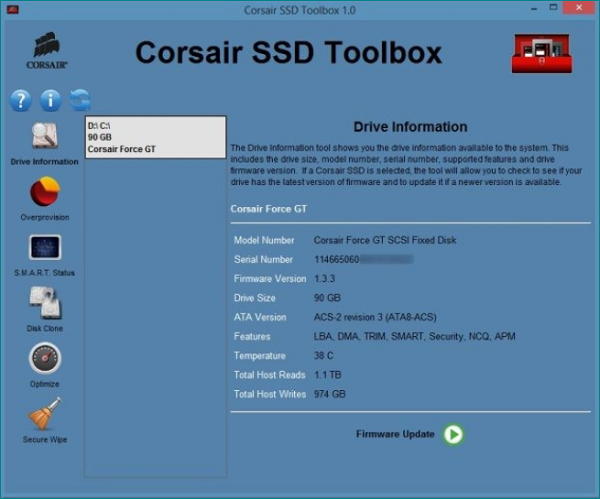This screenshot has height=499, width=600.
Task: Click the S.M.A.R.T. Status sidebar label
Action: tap(44, 273)
